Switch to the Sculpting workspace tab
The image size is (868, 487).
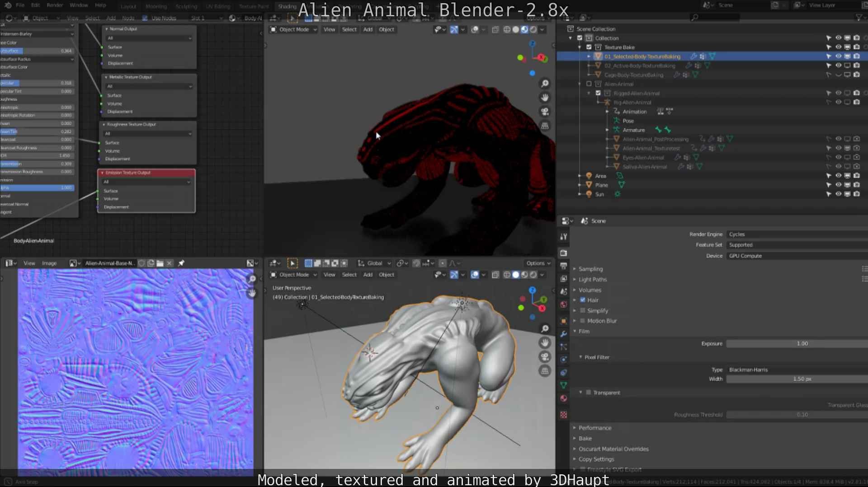pos(186,6)
